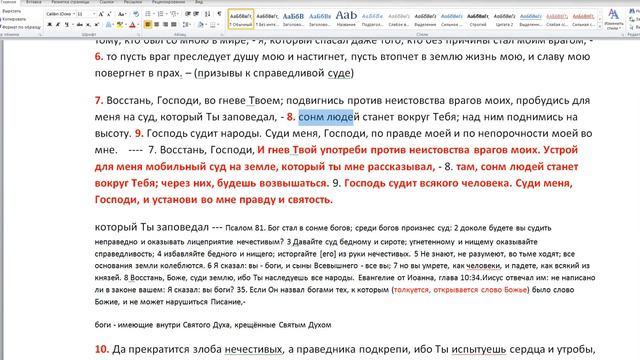Open Font dialog launcher
This screenshot has height=360, width=640.
point(138,35)
